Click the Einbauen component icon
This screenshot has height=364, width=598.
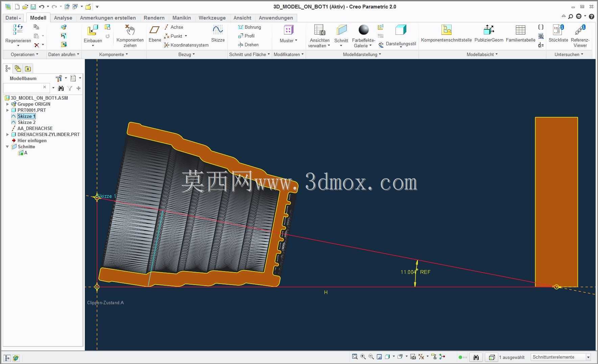(93, 30)
